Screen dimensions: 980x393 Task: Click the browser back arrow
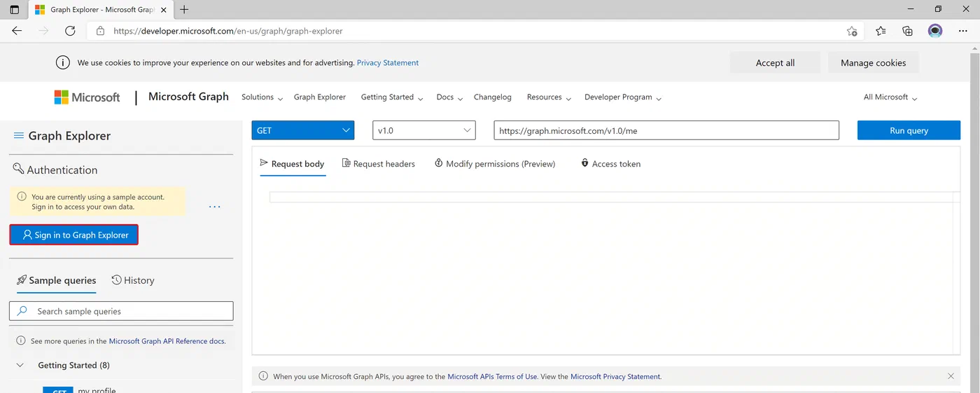coord(17,31)
